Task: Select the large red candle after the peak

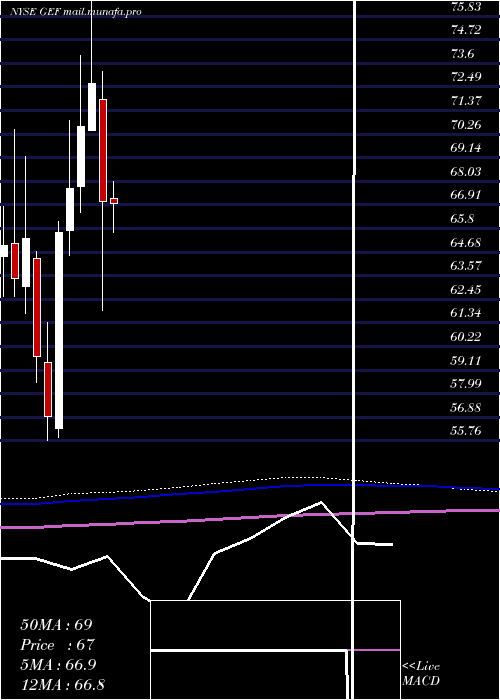Action: [103, 150]
